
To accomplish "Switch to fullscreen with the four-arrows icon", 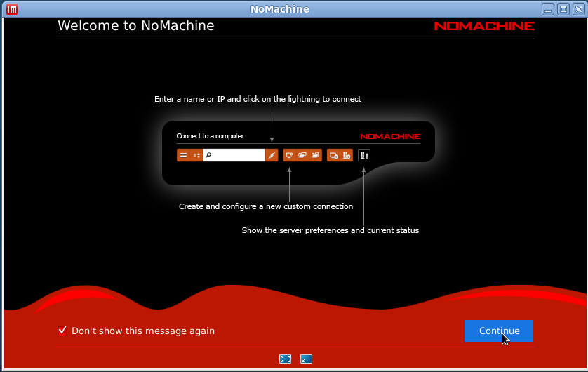I will coord(285,359).
